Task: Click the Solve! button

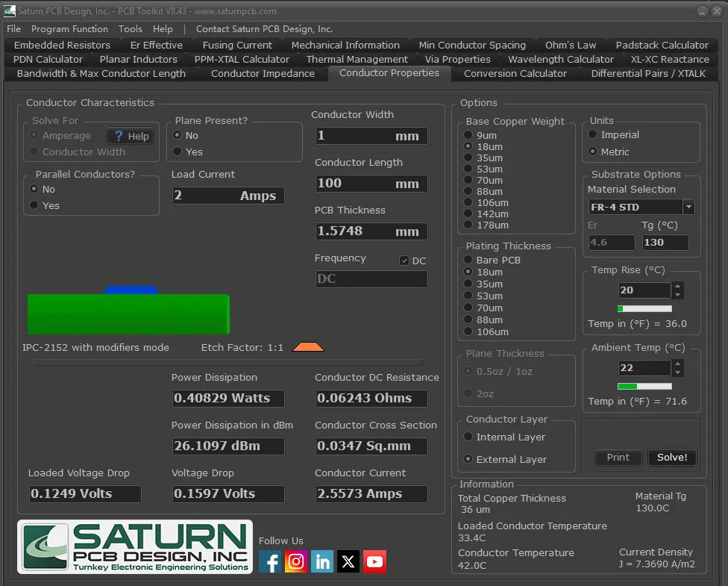Action: 672,458
